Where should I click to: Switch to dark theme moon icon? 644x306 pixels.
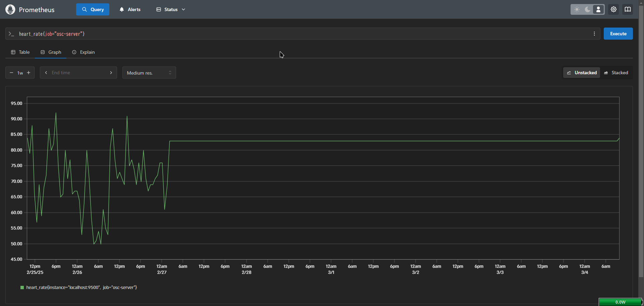coord(588,9)
